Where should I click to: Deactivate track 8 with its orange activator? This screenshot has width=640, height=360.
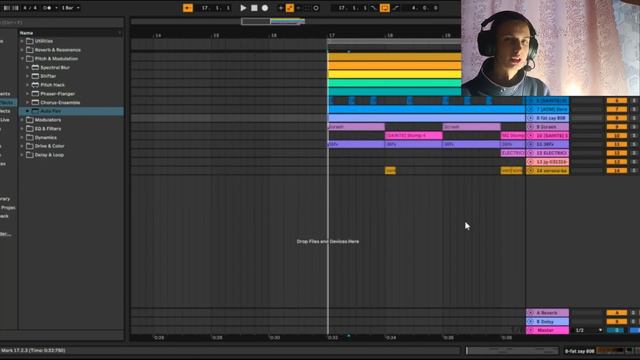[x=617, y=118]
